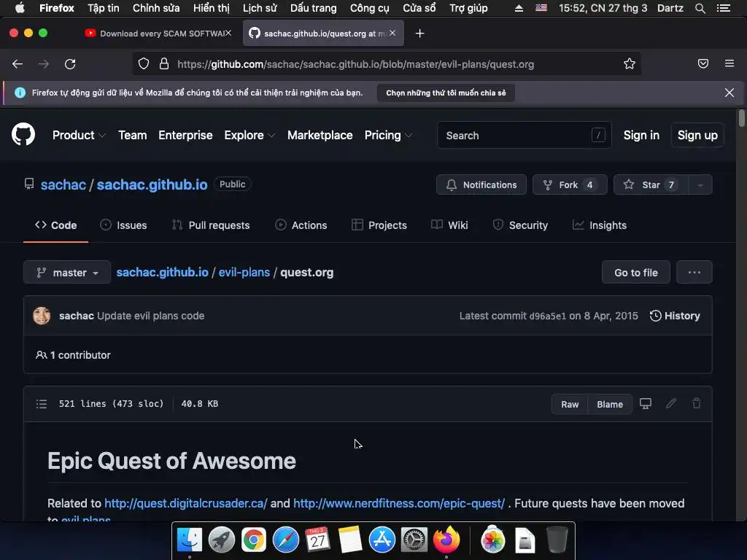Close the YouTube SCAM SOFTWARE tab
747x560 pixels.
228,33
